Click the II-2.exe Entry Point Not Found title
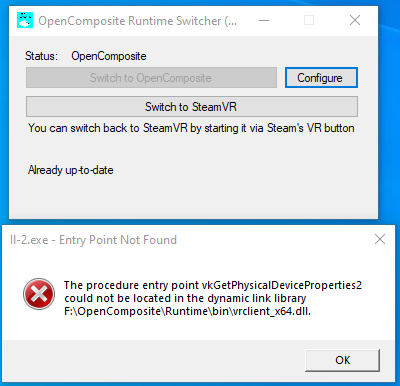400x386 pixels. 93,240
